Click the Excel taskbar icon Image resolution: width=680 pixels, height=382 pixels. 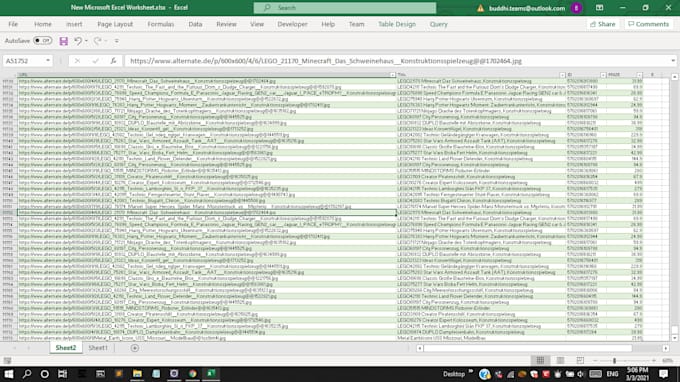point(211,374)
